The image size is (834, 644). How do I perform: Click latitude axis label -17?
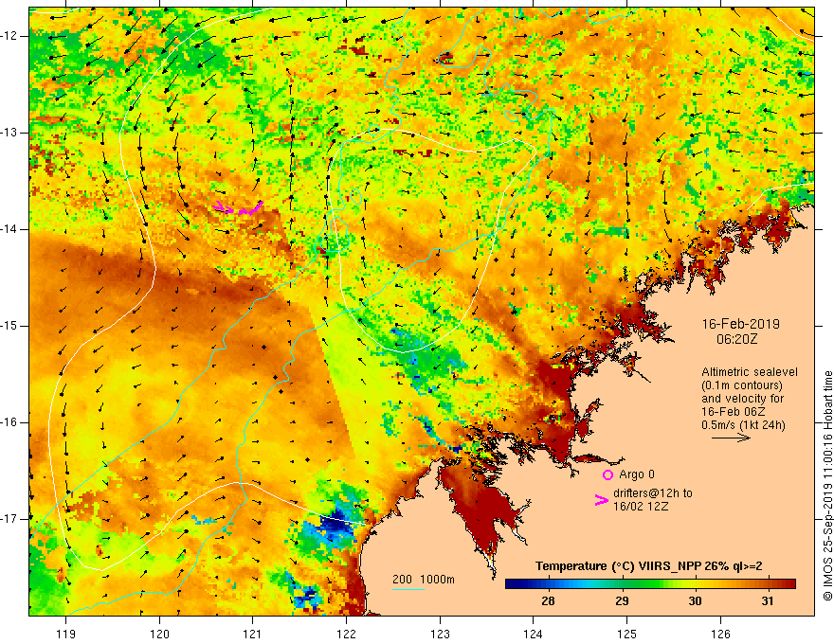10,519
